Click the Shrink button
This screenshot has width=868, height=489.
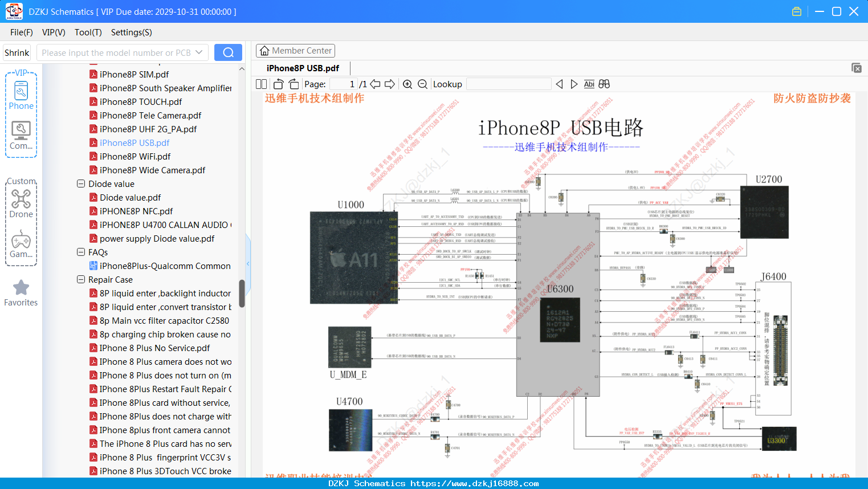(x=17, y=52)
